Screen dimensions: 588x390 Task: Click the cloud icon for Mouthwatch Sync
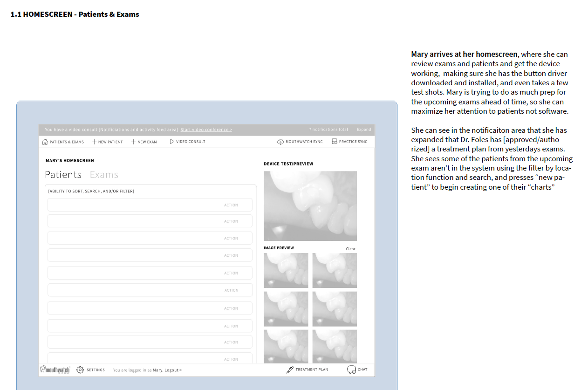pyautogui.click(x=280, y=142)
